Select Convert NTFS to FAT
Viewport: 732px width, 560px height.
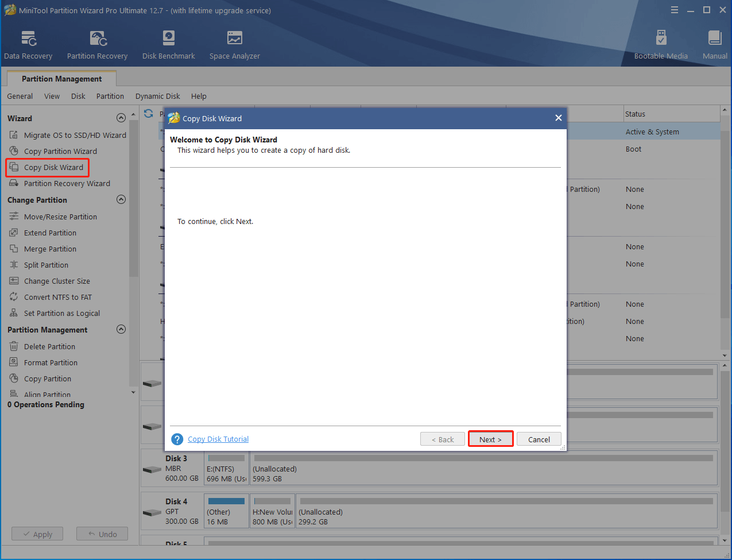pyautogui.click(x=51, y=297)
